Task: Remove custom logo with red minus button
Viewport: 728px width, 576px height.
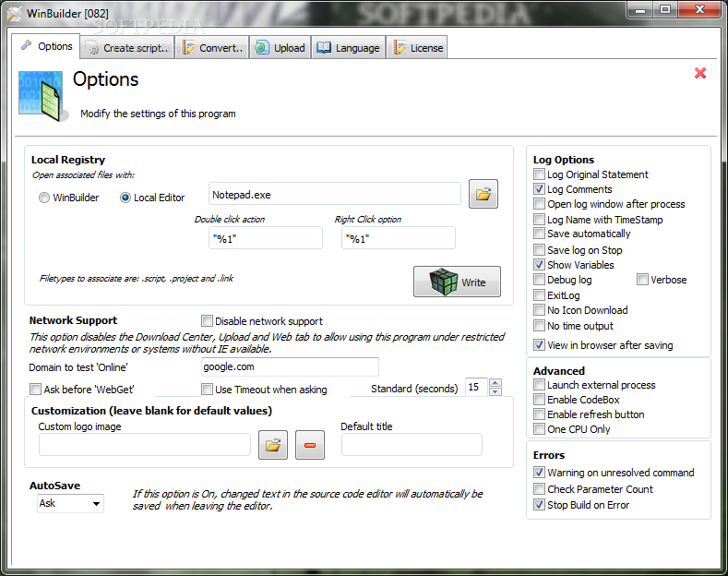Action: (x=310, y=445)
